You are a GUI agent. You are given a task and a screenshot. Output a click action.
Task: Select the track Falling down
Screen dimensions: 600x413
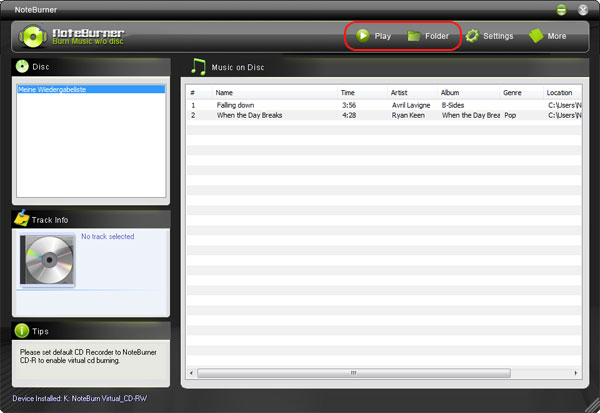(235, 105)
